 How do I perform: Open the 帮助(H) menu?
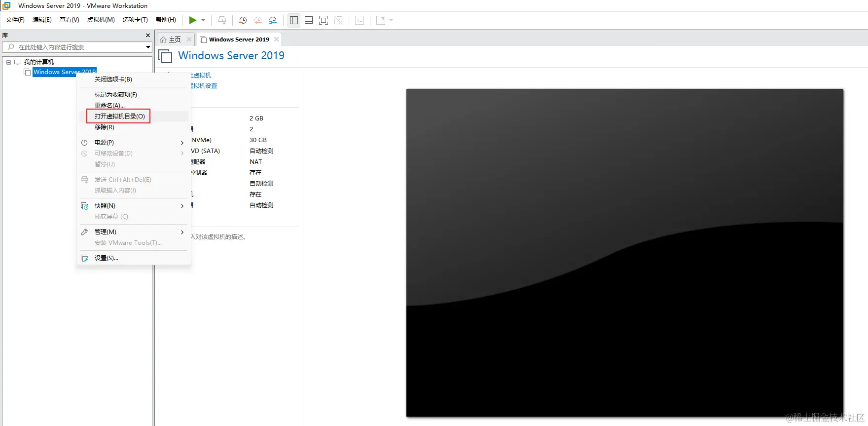coord(166,20)
